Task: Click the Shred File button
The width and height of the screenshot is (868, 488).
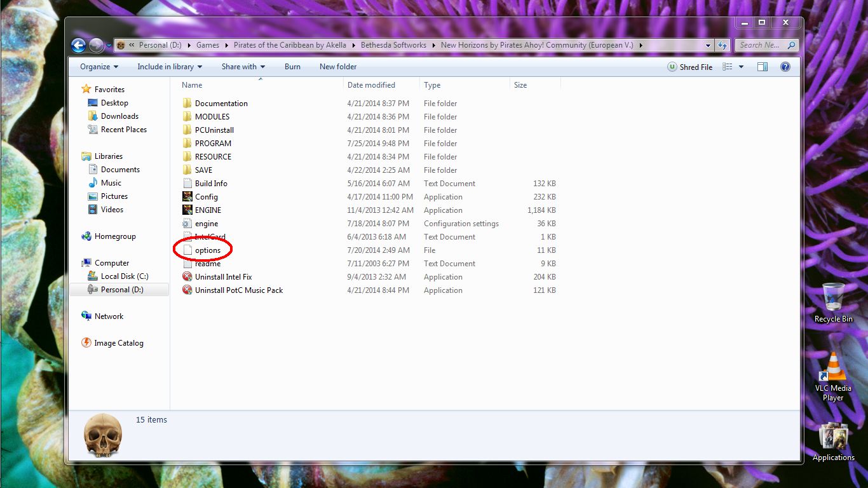Action: pyautogui.click(x=690, y=67)
